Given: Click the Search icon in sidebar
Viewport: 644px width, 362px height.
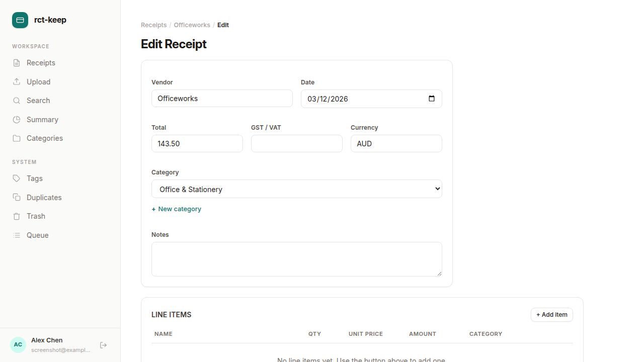Looking at the screenshot, I should click(18, 101).
